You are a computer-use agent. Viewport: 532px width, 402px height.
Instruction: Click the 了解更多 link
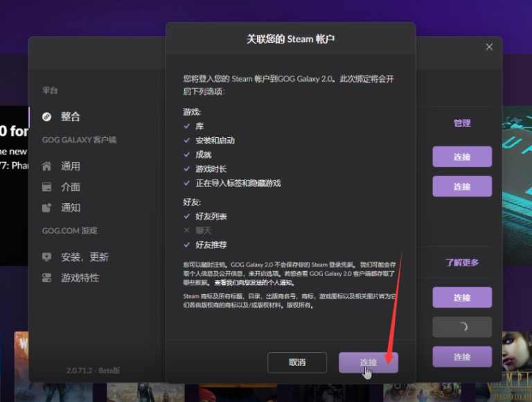click(x=462, y=263)
